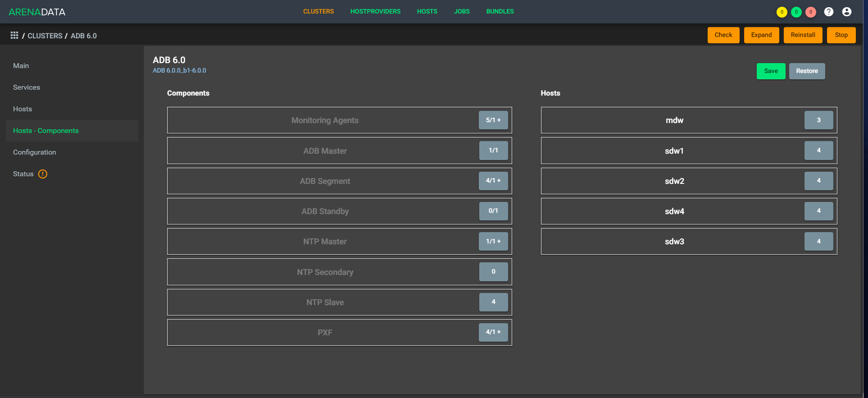Click the sdw3 host 4 count button
This screenshot has height=398, width=868.
pos(819,242)
